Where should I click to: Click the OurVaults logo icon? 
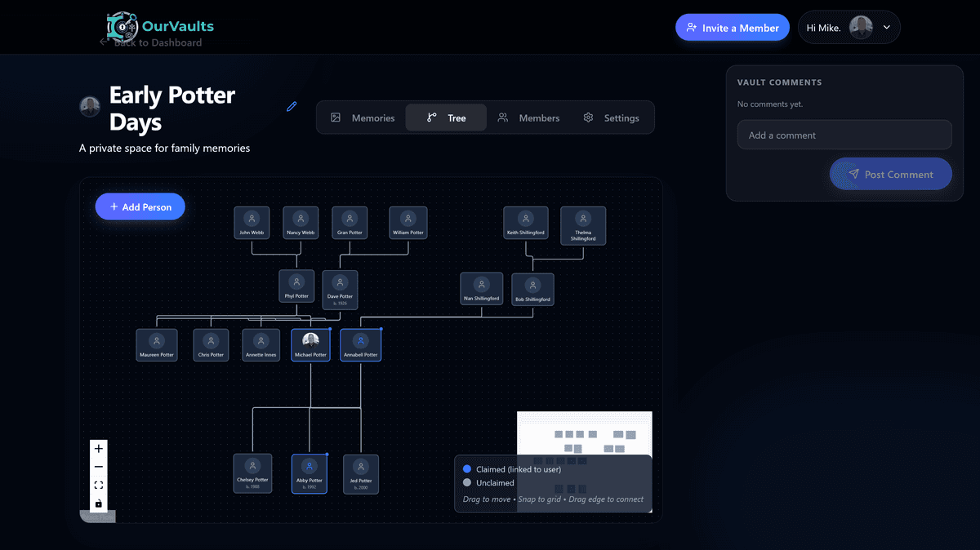[x=121, y=27]
